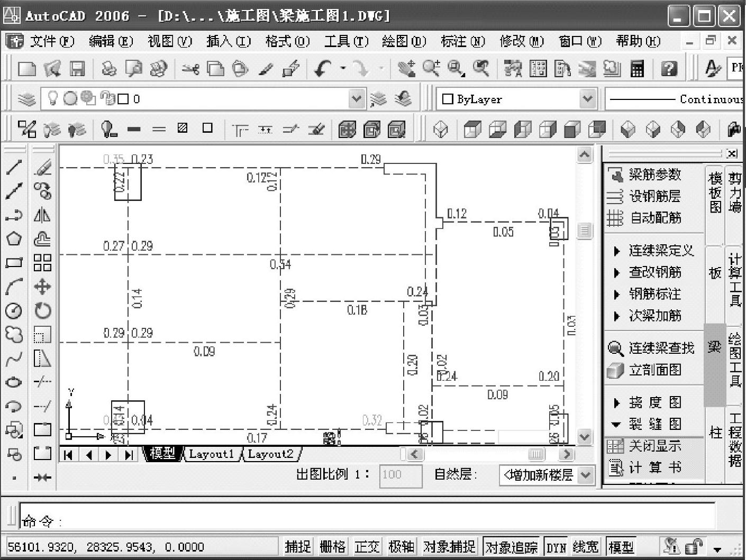Choose the Circle drawing tool
The image size is (746, 560).
tap(14, 310)
